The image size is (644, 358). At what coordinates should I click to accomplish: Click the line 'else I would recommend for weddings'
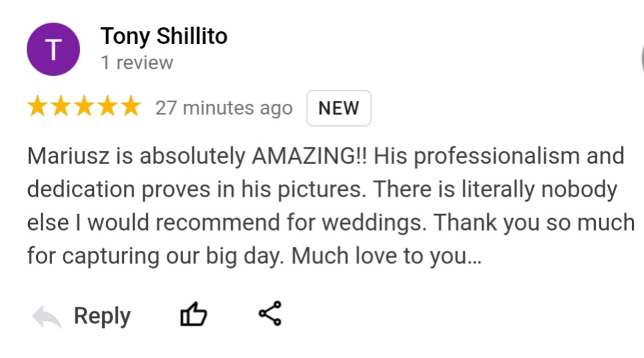click(227, 223)
